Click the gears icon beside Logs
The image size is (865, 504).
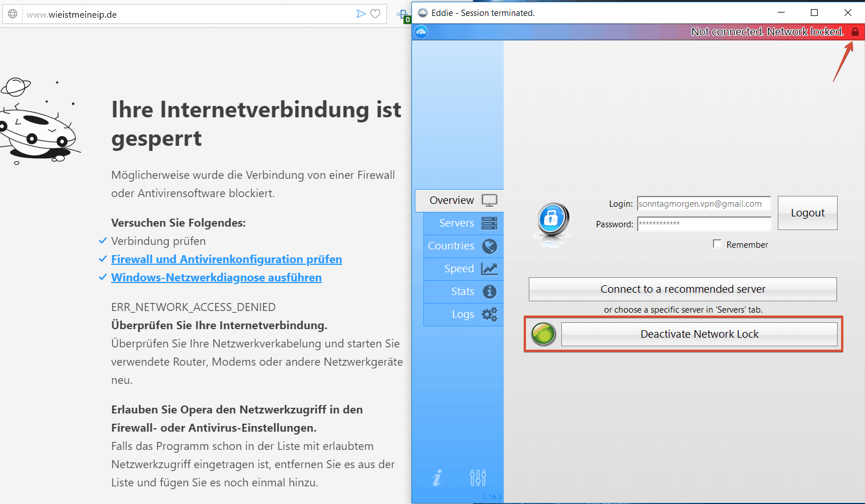tap(489, 314)
